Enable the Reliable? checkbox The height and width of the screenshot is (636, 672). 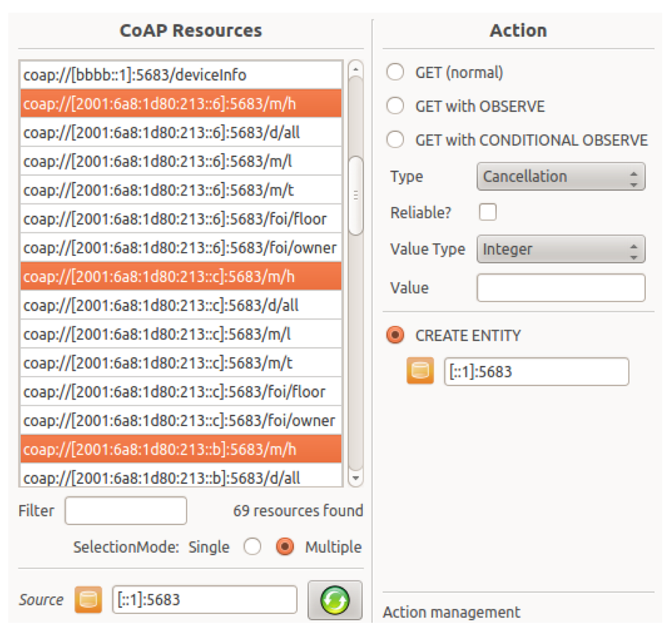(488, 213)
